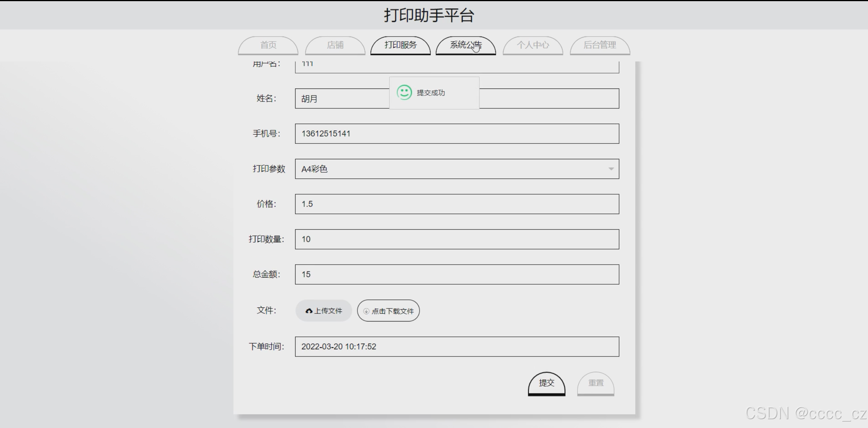Open the 后台管理 tab

pyautogui.click(x=599, y=45)
